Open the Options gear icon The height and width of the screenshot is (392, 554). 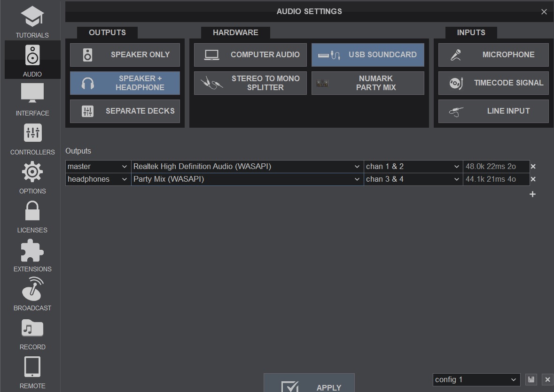pos(32,172)
